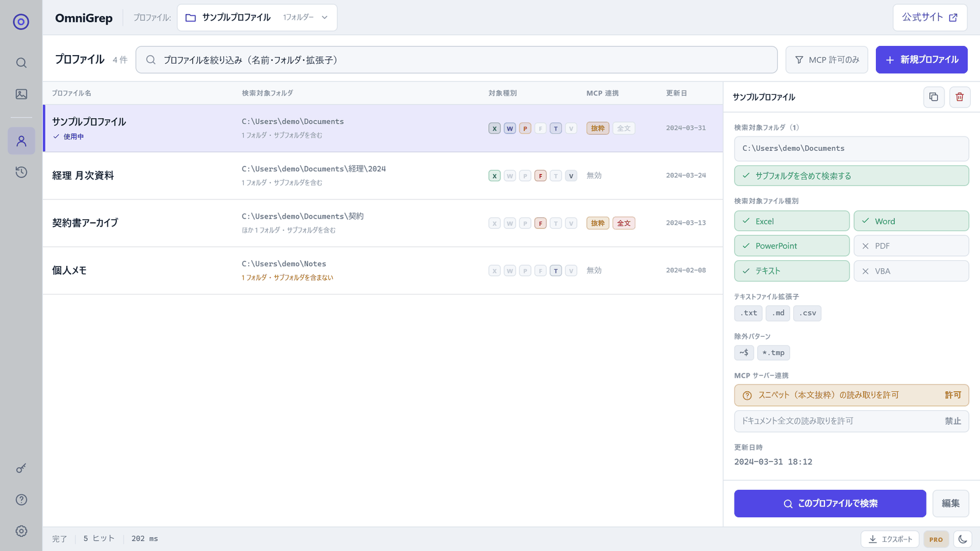This screenshot has height=551, width=980.
Task: Click folder path field C:\Users\demo\Documents
Action: pos(851,149)
